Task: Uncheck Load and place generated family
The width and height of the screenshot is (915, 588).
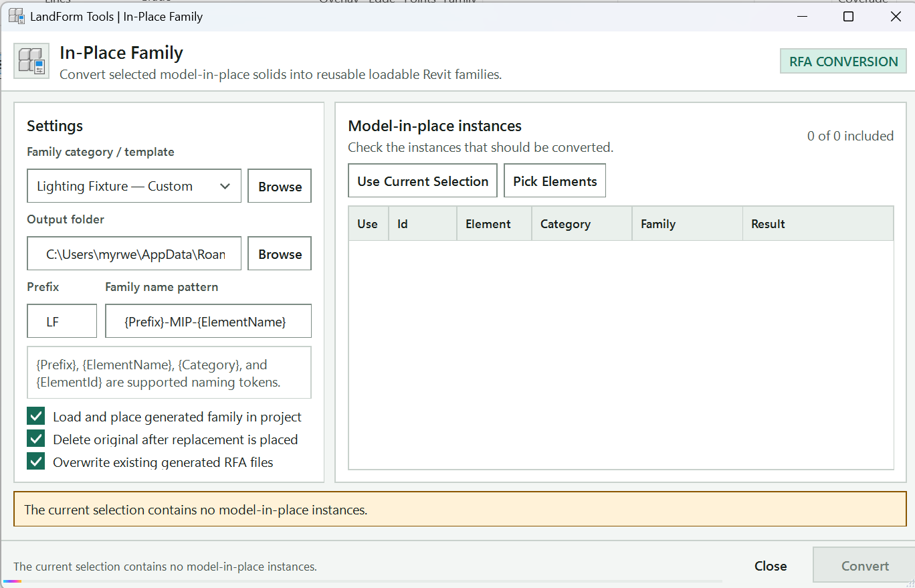Action: click(36, 416)
